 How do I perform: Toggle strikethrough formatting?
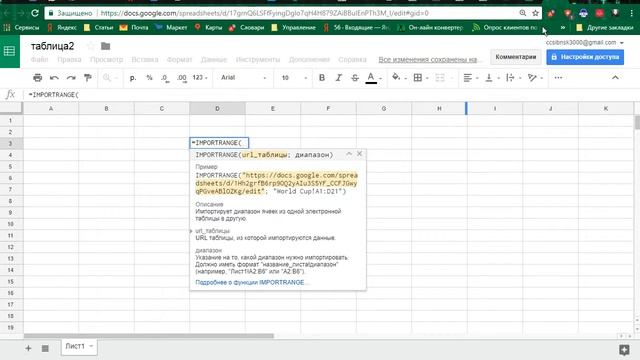(x=355, y=78)
